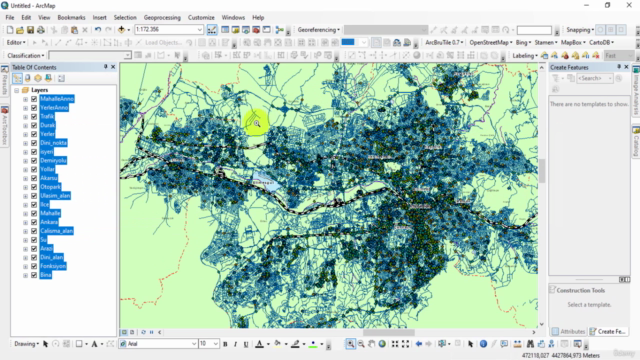
Task: Open the Customize menu
Action: click(201, 18)
